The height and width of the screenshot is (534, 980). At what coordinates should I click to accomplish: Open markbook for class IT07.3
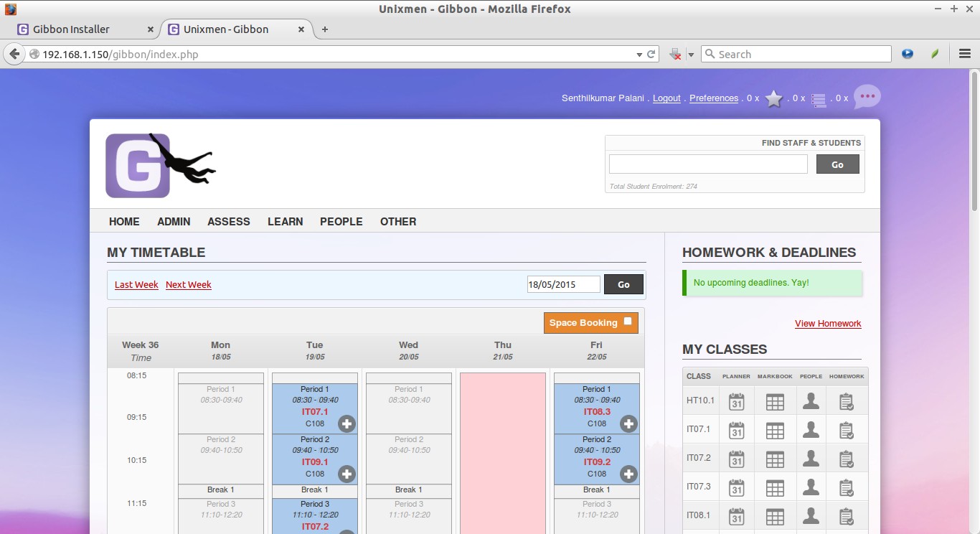[x=775, y=487]
